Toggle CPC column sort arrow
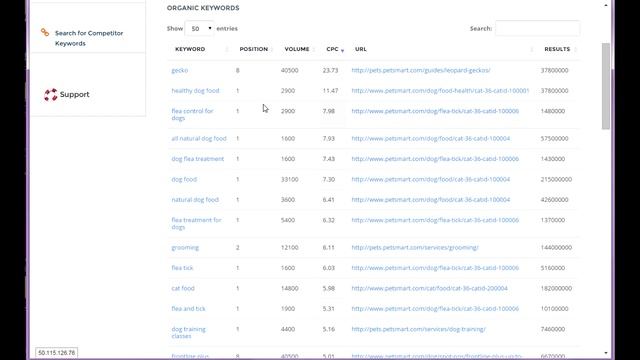640x360 pixels. [x=342, y=50]
